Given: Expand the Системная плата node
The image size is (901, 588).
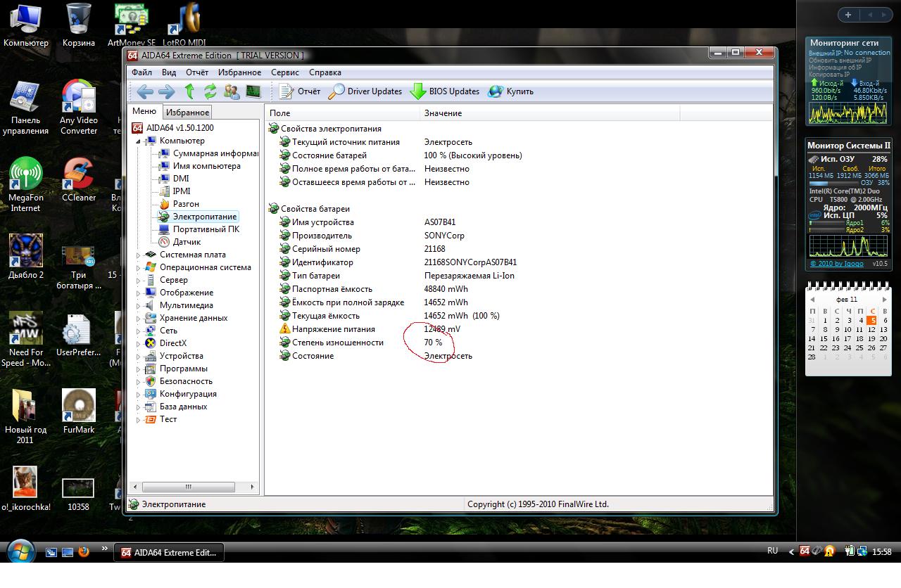Looking at the screenshot, I should [x=139, y=255].
